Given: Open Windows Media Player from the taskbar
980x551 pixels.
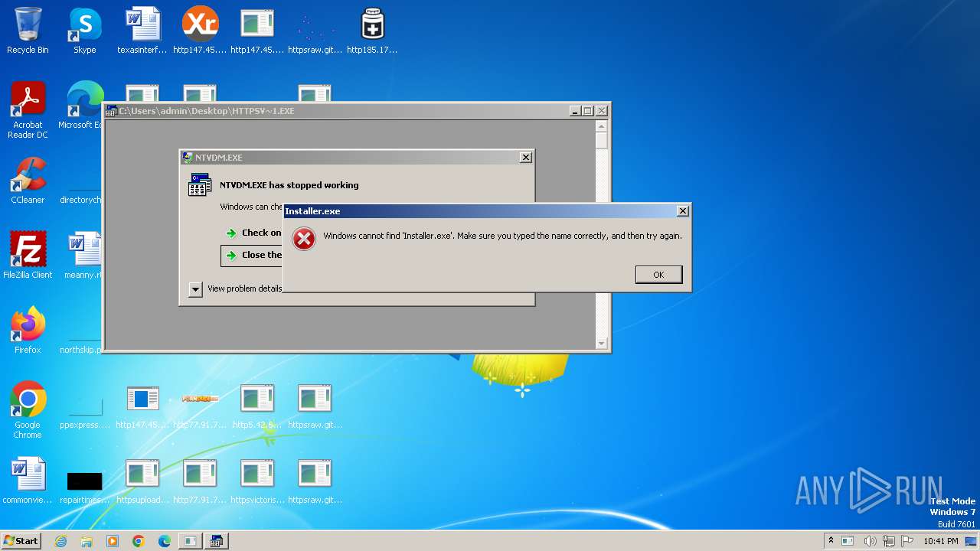Looking at the screenshot, I should [113, 541].
